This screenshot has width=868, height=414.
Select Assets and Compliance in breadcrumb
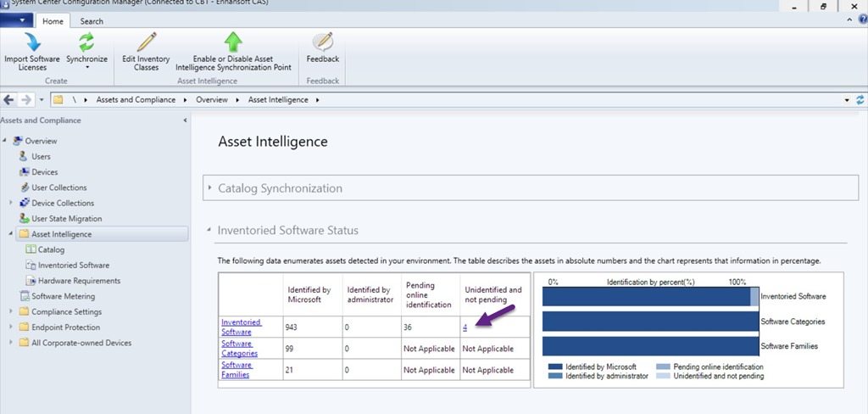[x=136, y=100]
